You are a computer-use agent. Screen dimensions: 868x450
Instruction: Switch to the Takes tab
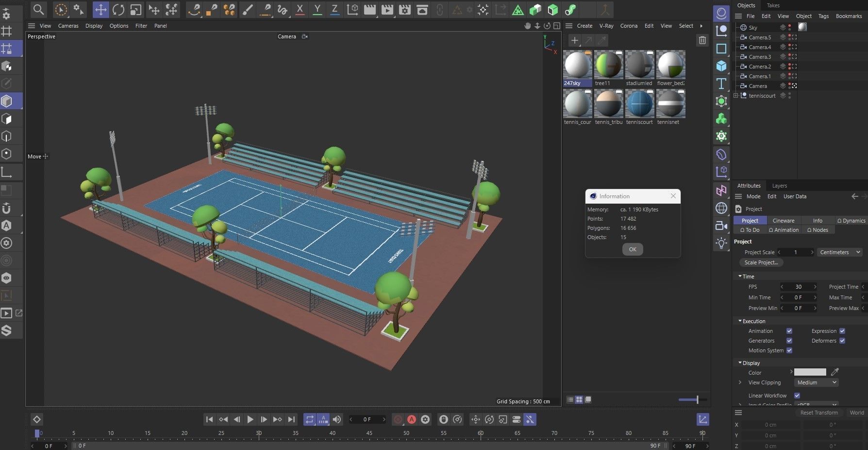(x=773, y=5)
